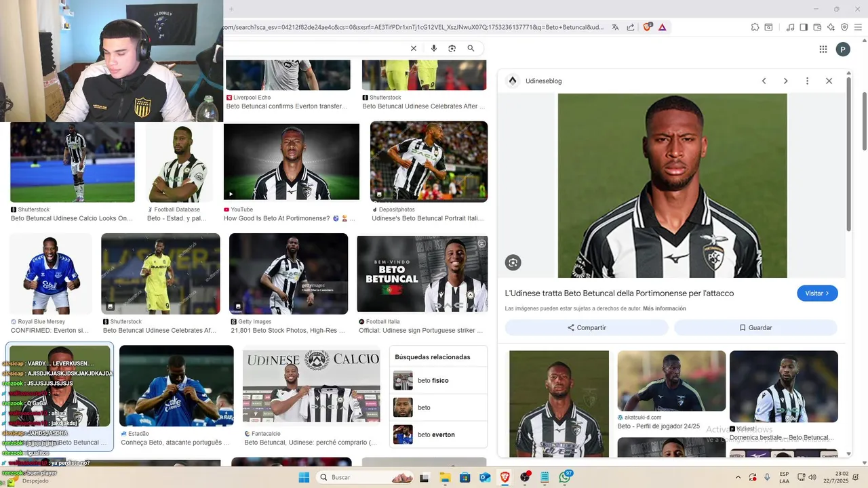Image resolution: width=868 pixels, height=488 pixels.
Task: Click 'Liverpool Echo' Beto confirms Everton transfer text
Action: pos(287,106)
